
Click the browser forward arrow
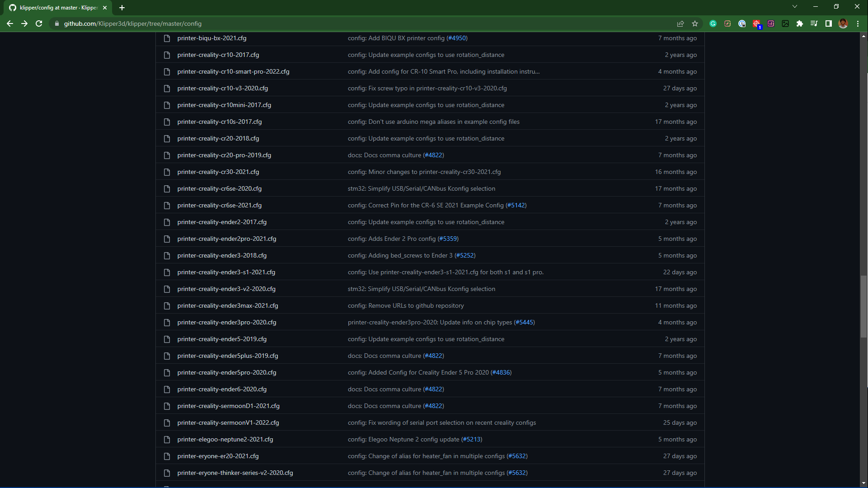(x=24, y=23)
